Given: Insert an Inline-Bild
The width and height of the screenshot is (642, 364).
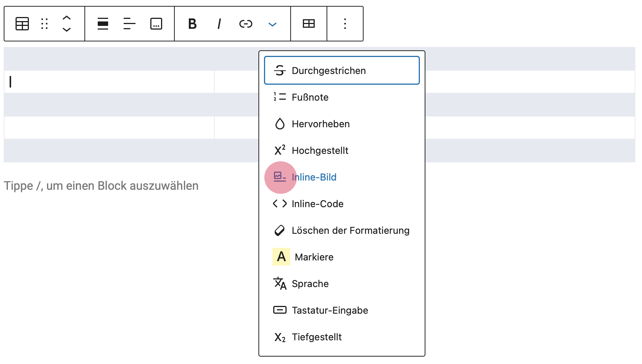Looking at the screenshot, I should pos(342,177).
